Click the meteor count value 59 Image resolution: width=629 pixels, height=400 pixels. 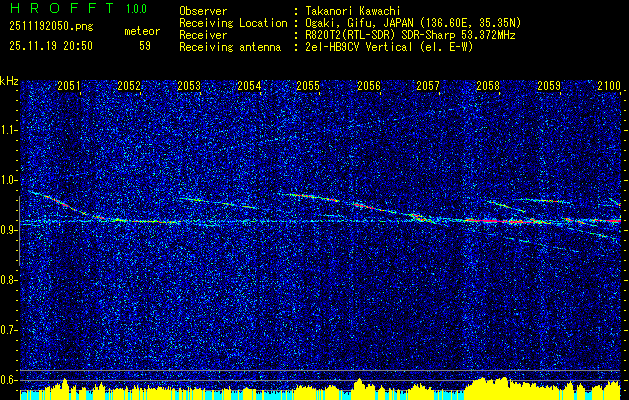tap(145, 46)
